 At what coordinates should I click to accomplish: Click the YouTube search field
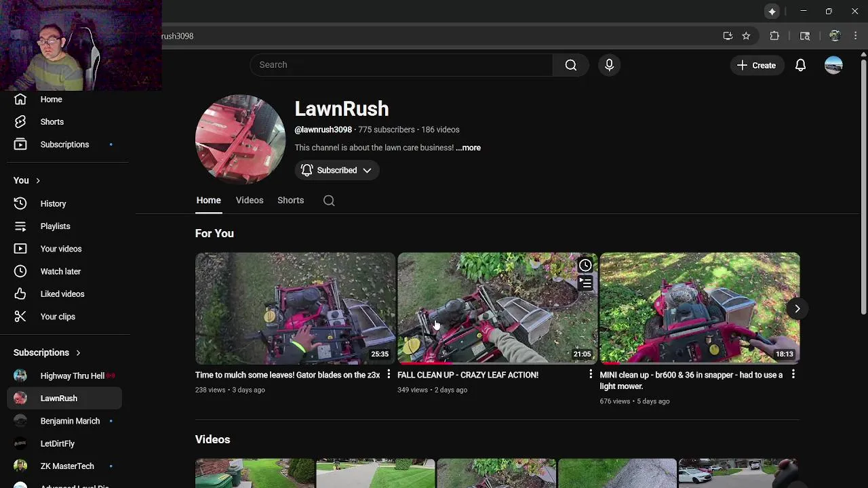click(x=401, y=65)
